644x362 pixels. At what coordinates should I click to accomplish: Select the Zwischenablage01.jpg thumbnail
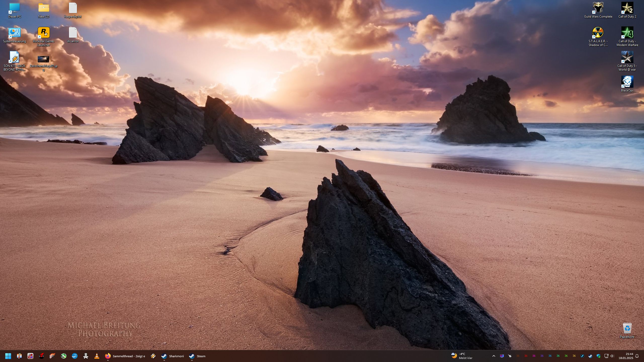[x=44, y=59]
